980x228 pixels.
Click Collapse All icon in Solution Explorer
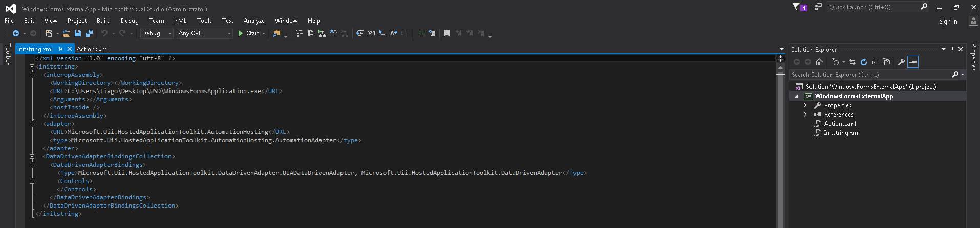875,62
